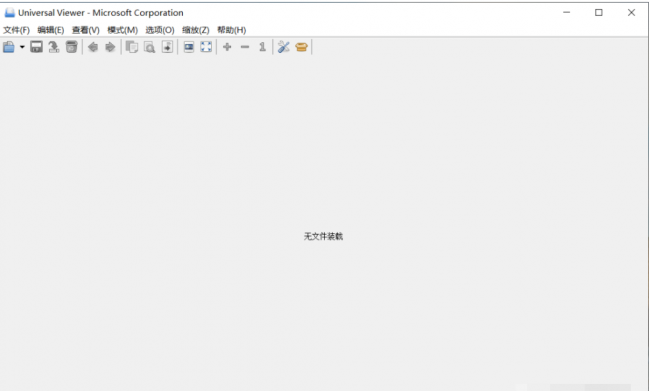
Task: Open the 缩放(Z) menu
Action: [196, 30]
